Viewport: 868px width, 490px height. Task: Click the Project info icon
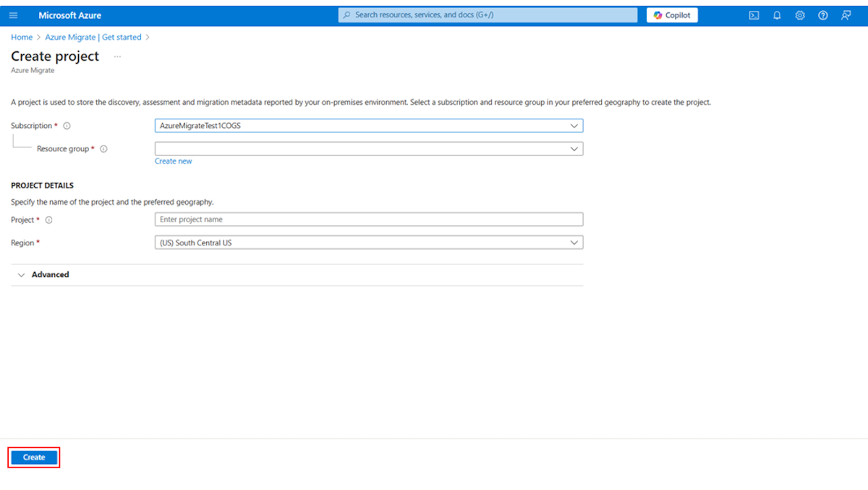pos(48,220)
